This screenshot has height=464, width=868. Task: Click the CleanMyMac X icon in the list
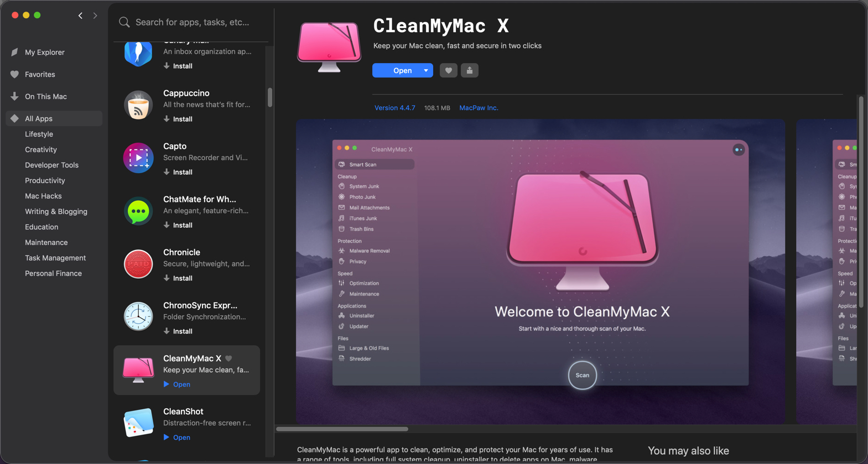[x=138, y=370]
